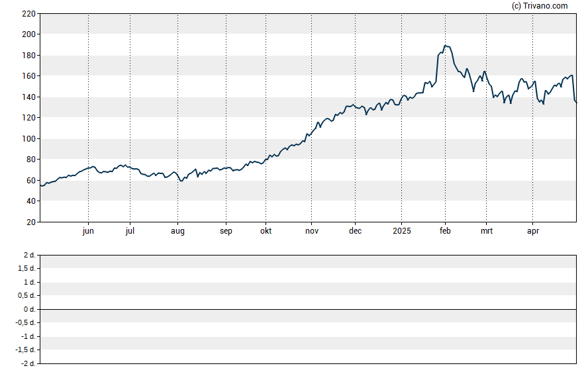Click the '-0,5 d.' lower axis label

click(x=26, y=322)
